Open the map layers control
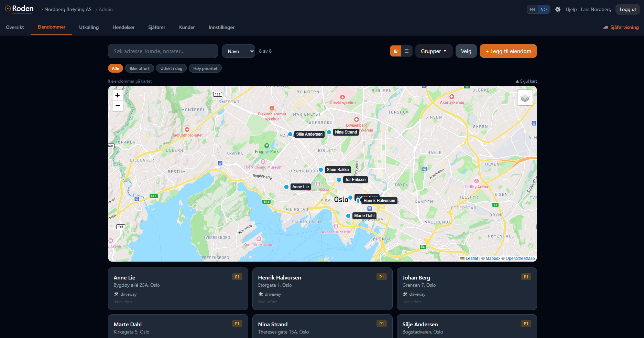Image resolution: width=644 pixels, height=338 pixels. (525, 98)
